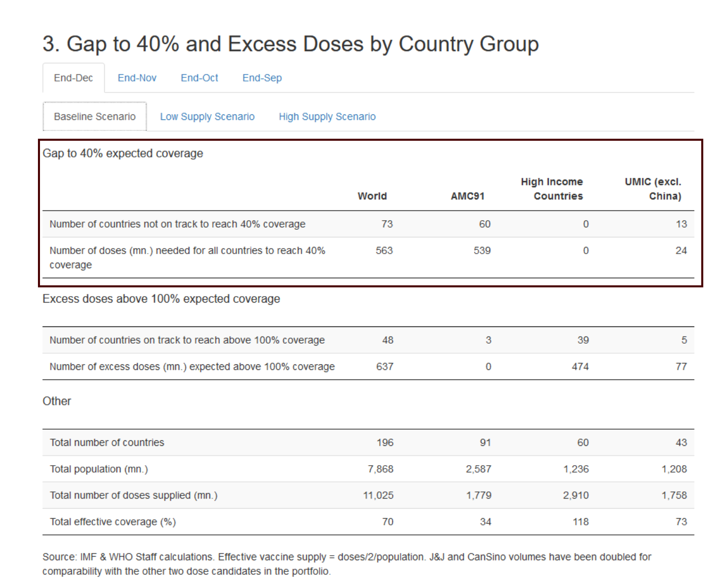The image size is (728, 580).
Task: Click the 'Gap to 40% expected coverage' section title
Action: click(x=123, y=153)
